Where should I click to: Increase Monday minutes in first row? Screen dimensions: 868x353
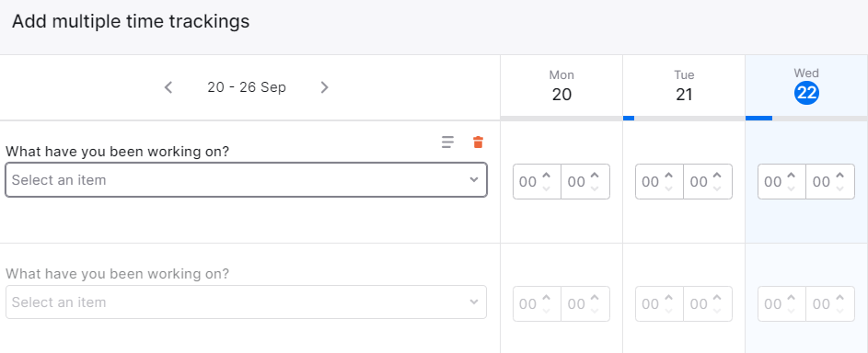(x=595, y=176)
